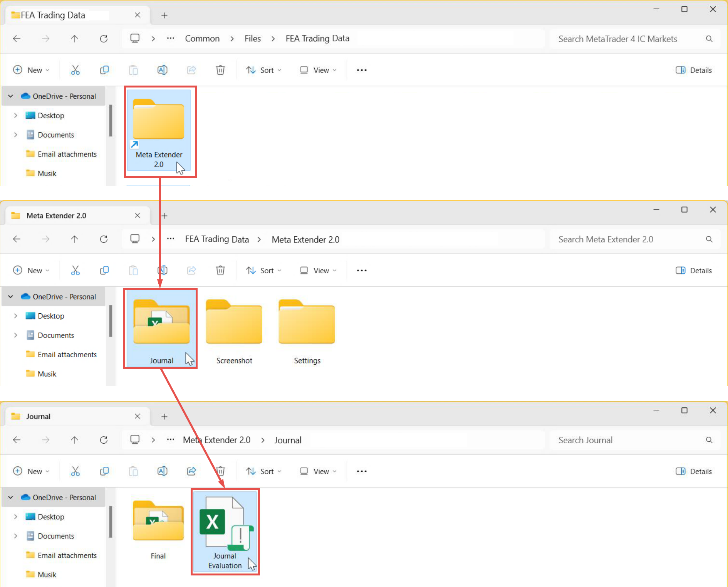Click Delete trash icon in FEA Trading Data window
Image resolution: width=728 pixels, height=587 pixels.
220,70
